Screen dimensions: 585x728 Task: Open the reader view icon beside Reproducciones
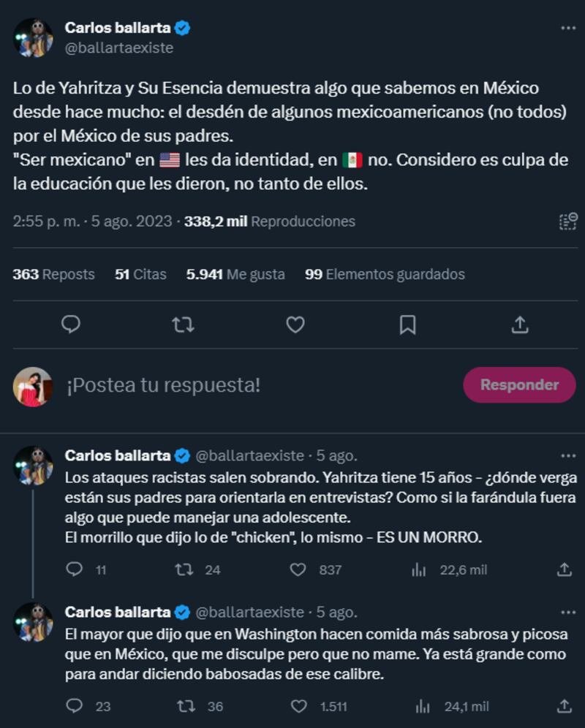coord(567,221)
